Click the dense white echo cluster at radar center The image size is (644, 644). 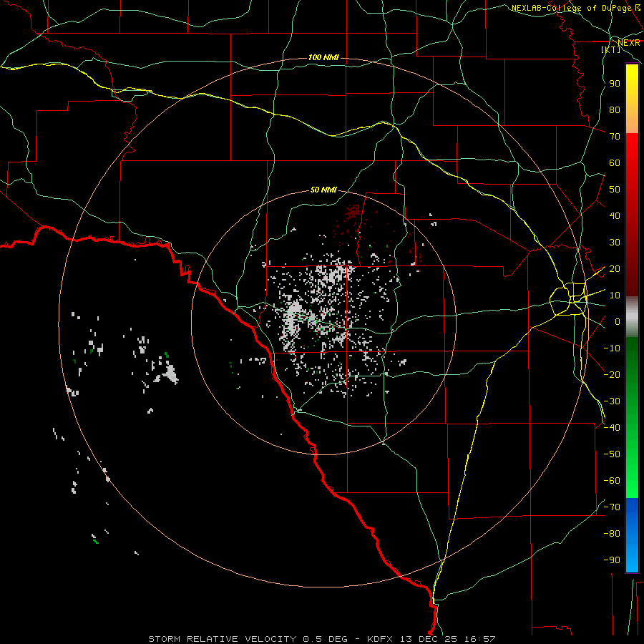pyautogui.click(x=294, y=318)
